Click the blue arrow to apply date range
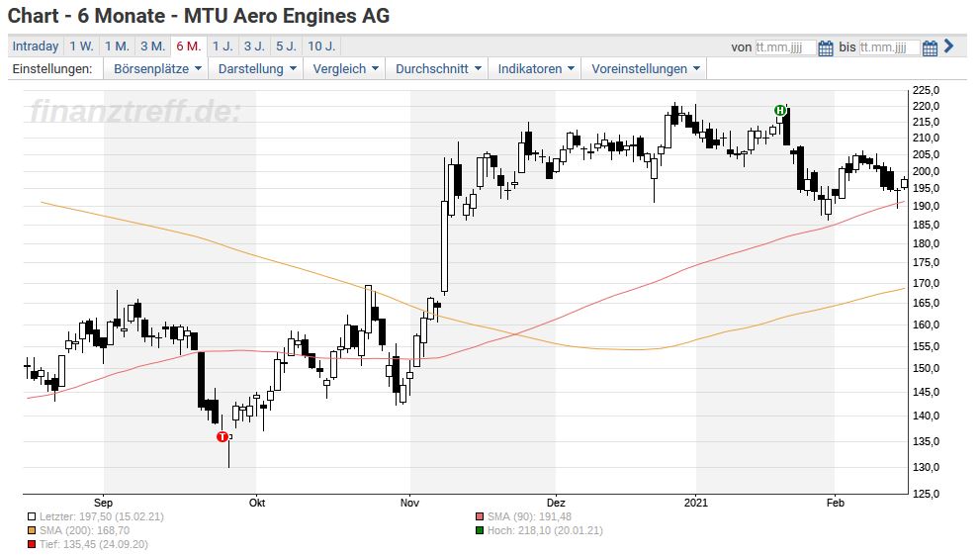This screenshot has height=557, width=980. click(948, 46)
